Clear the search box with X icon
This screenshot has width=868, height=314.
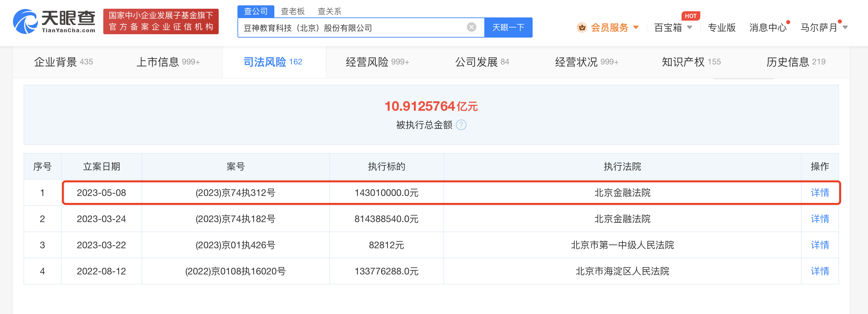[472, 27]
